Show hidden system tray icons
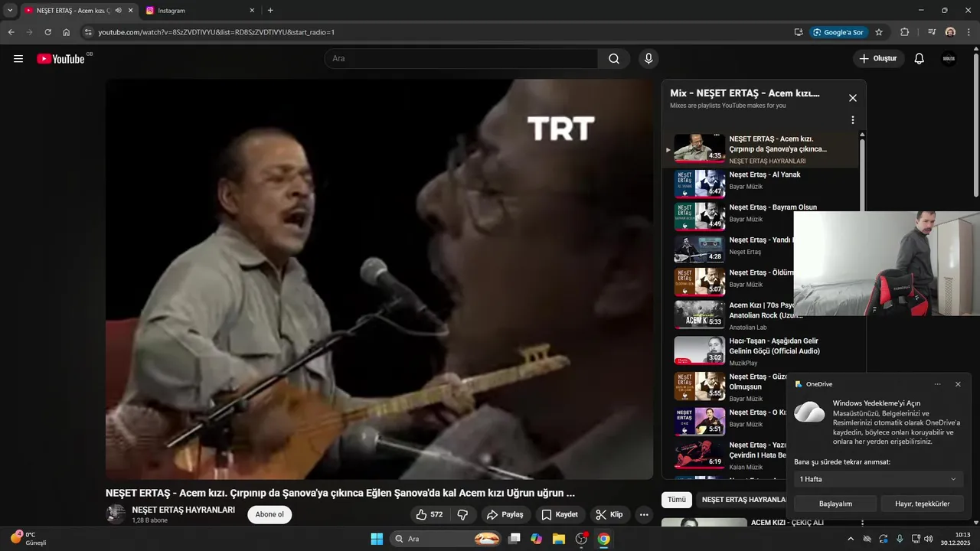This screenshot has height=551, width=980. pos(850,539)
